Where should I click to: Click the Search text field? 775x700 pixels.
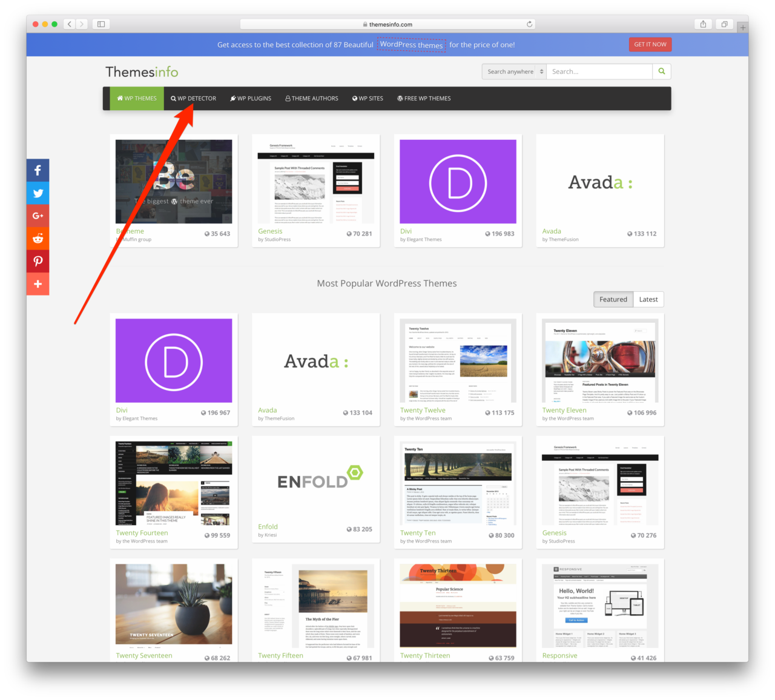pyautogui.click(x=599, y=71)
